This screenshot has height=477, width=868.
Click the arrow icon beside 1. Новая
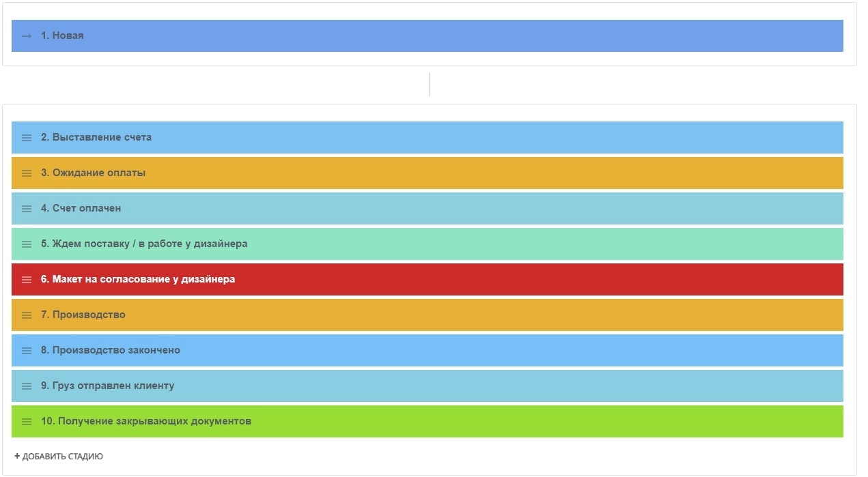pos(27,36)
